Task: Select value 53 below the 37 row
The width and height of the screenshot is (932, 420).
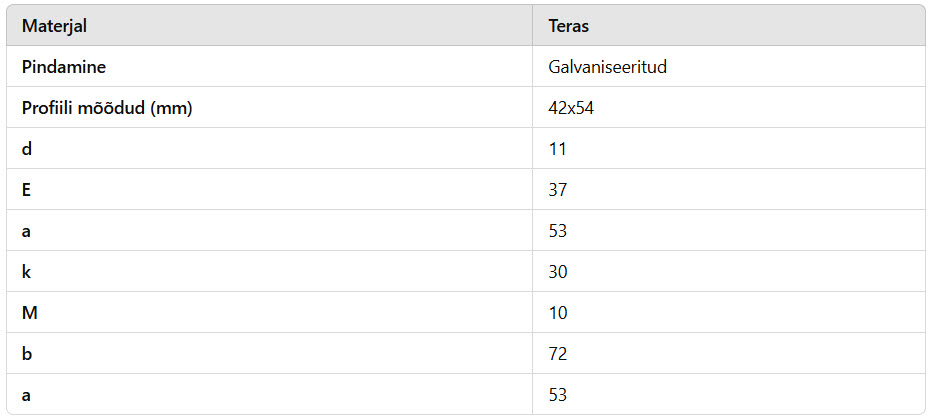Action: [x=558, y=231]
